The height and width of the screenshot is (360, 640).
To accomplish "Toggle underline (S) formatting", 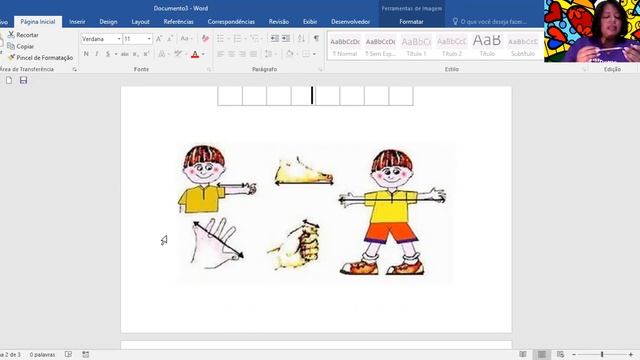I will click(108, 54).
